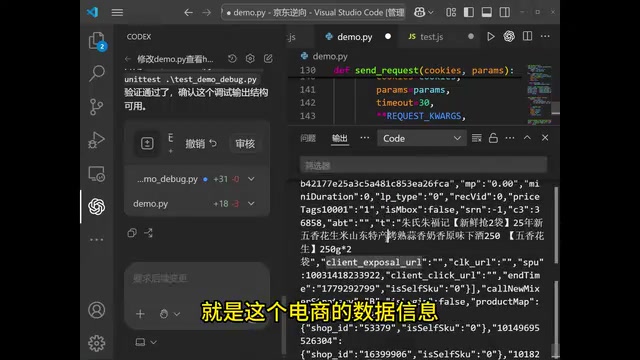Click the fork conversation icon
Screen dimensions: 640x360
pyautogui.click(x=148, y=233)
